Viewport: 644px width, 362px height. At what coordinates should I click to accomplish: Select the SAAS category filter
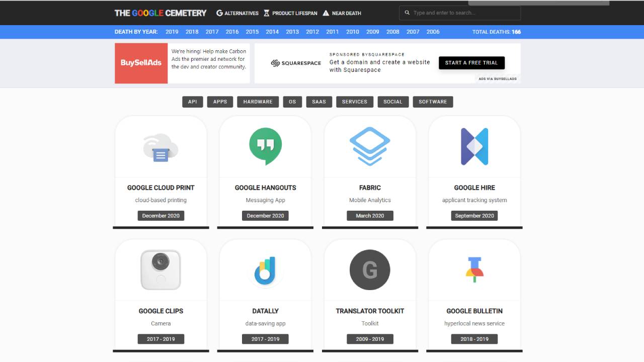pyautogui.click(x=319, y=102)
